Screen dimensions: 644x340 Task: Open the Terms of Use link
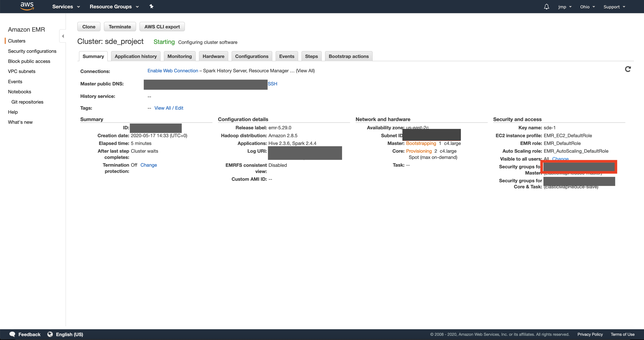622,334
